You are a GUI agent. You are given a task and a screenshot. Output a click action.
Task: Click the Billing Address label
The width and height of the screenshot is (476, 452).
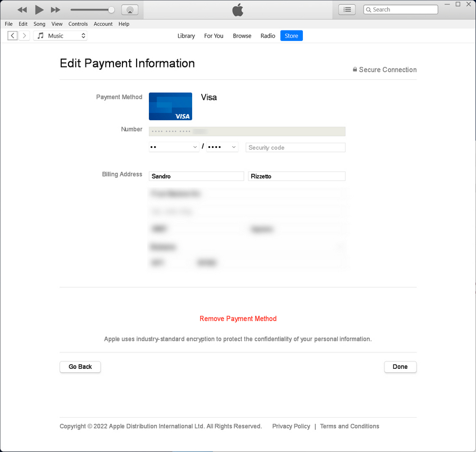pos(122,174)
